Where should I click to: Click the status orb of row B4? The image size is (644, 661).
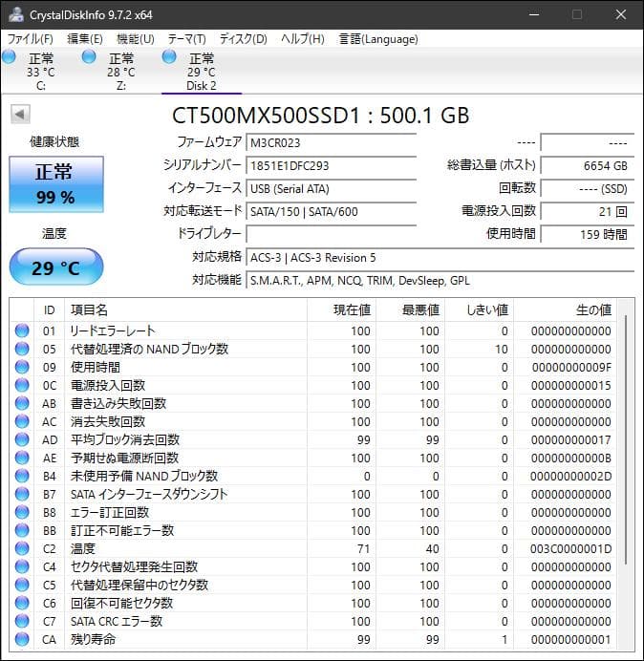click(22, 476)
